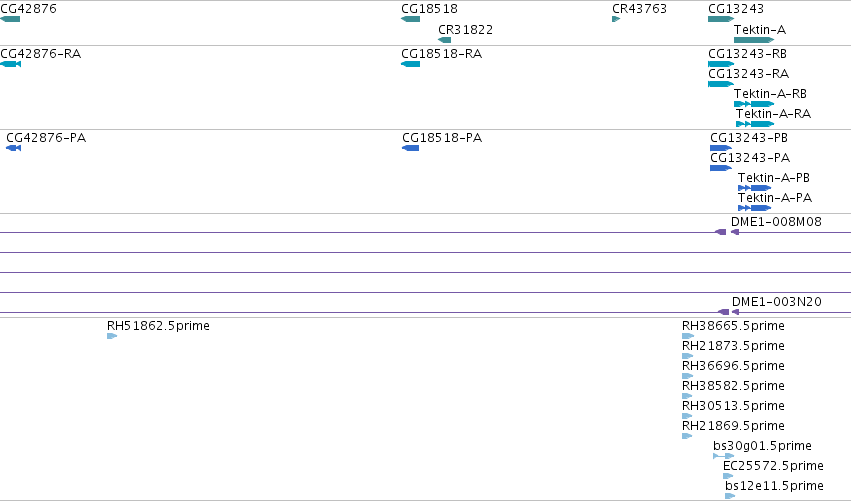The width and height of the screenshot is (851, 501).
Task: Select the Tektin-A-RA transcript glyph
Action: [x=755, y=124]
